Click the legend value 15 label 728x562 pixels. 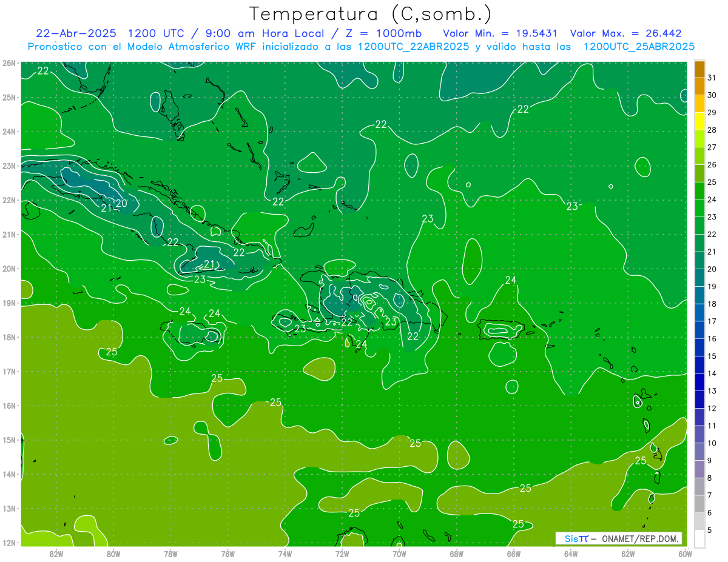712,356
